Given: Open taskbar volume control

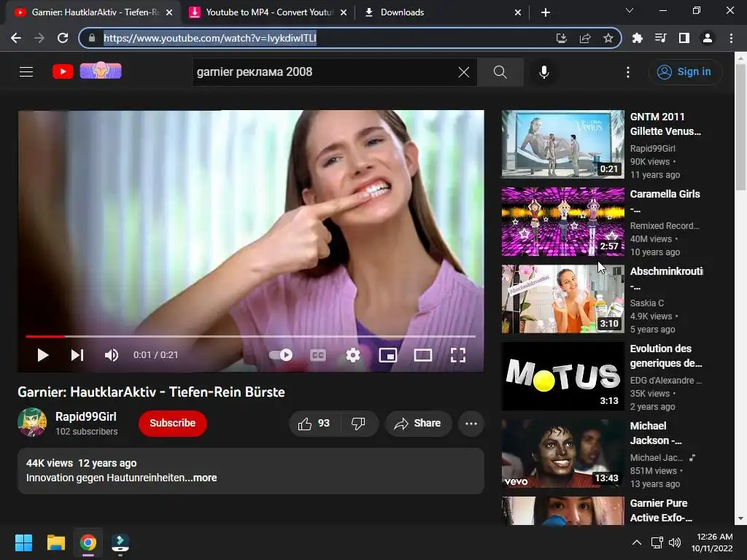Looking at the screenshot, I should pos(675,542).
